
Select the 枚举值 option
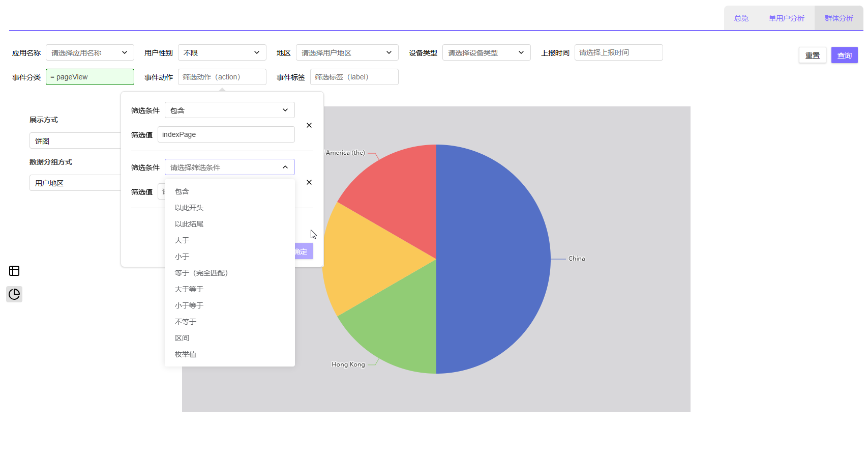pos(186,354)
